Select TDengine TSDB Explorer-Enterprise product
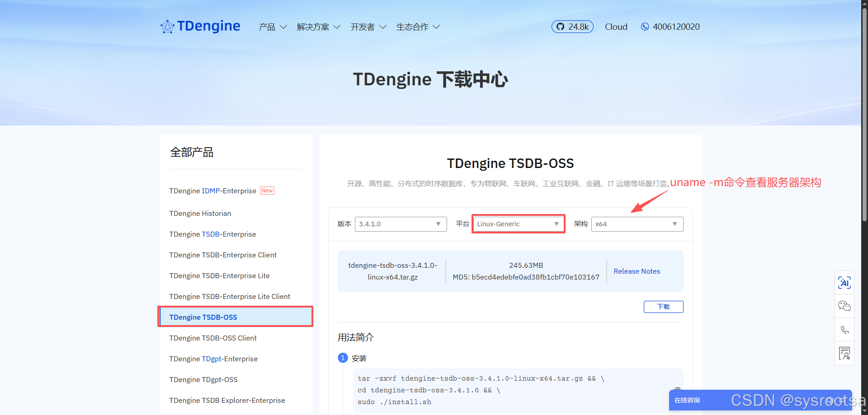The height and width of the screenshot is (415, 868). 227,400
